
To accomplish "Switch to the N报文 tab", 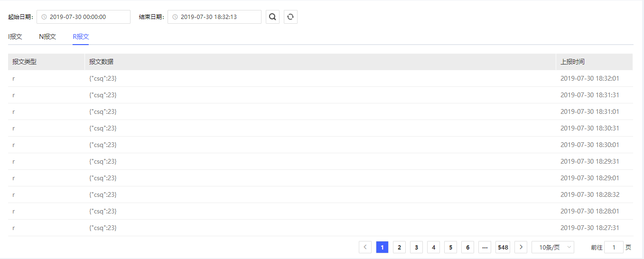I will (x=47, y=37).
